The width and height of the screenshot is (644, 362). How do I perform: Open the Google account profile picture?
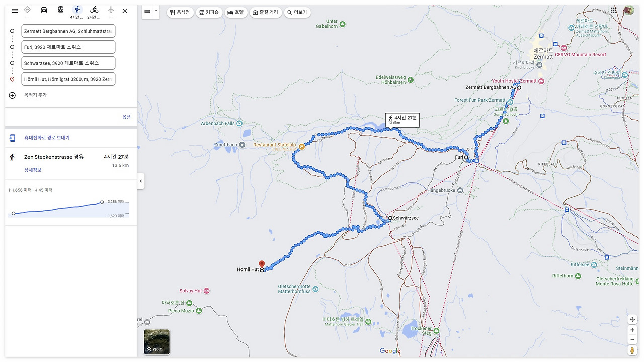click(628, 10)
